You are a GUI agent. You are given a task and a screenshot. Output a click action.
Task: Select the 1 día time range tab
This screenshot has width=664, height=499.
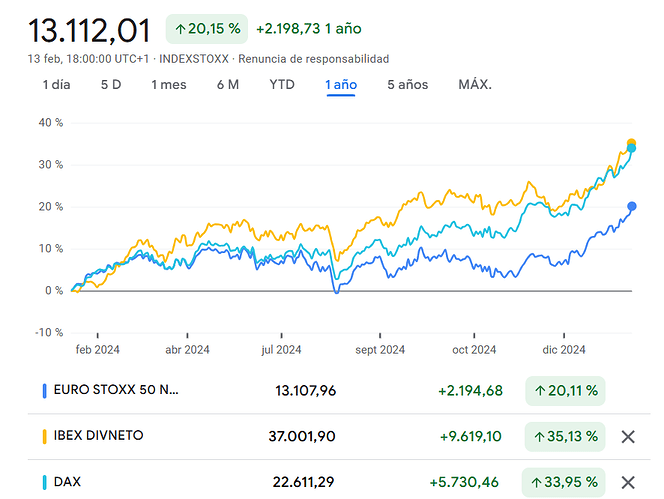point(56,85)
